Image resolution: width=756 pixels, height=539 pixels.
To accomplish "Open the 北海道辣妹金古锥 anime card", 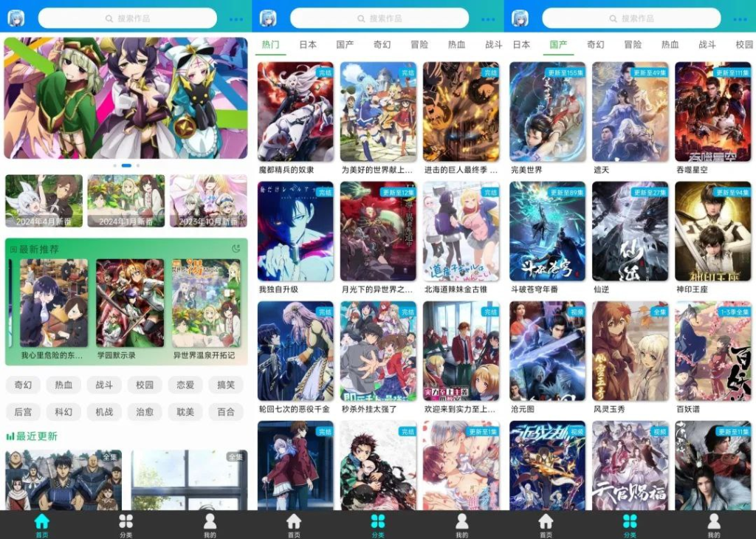I will tap(461, 238).
